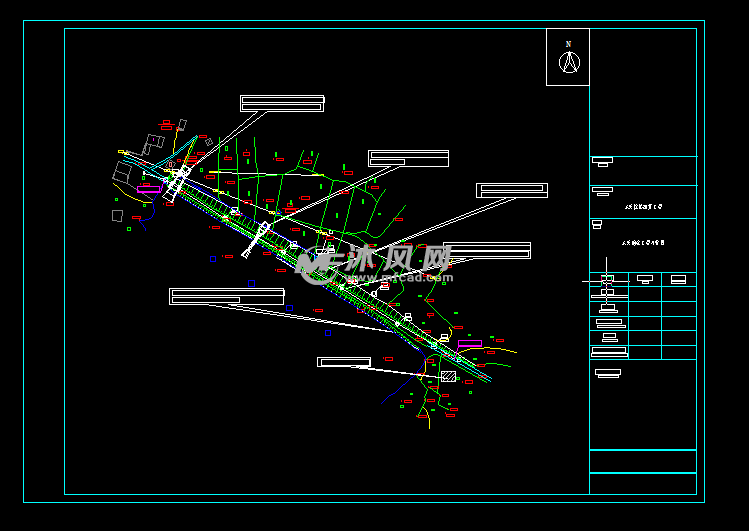Click the north arrow compass symbol
Screen dimensions: 749x531
(x=568, y=59)
